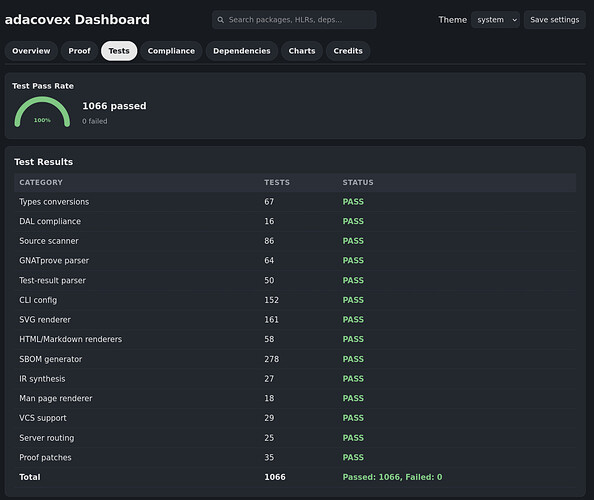Click test count 278 for SBOM generator
594x500 pixels.
pos(272,359)
